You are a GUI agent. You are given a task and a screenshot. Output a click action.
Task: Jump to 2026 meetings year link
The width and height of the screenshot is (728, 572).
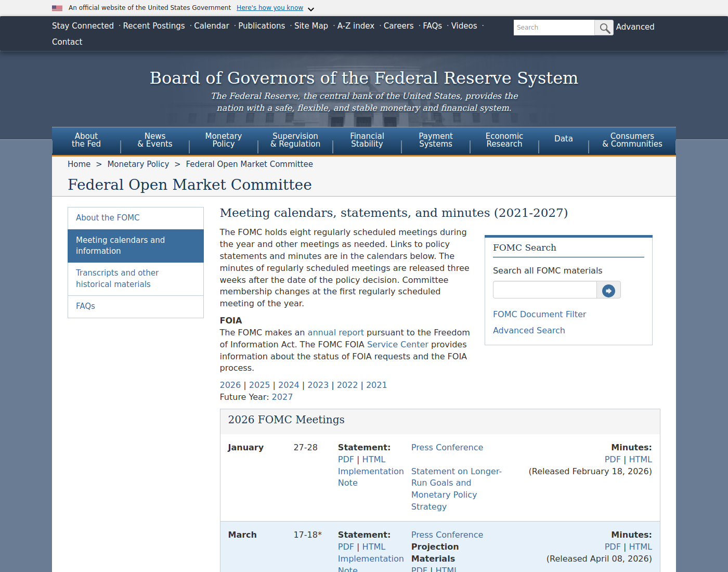pos(230,385)
